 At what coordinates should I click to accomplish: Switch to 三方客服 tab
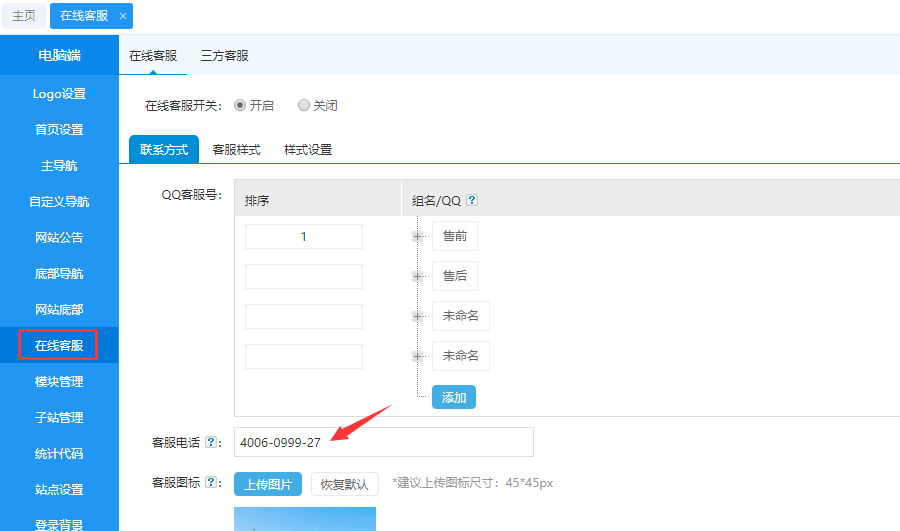click(x=224, y=56)
